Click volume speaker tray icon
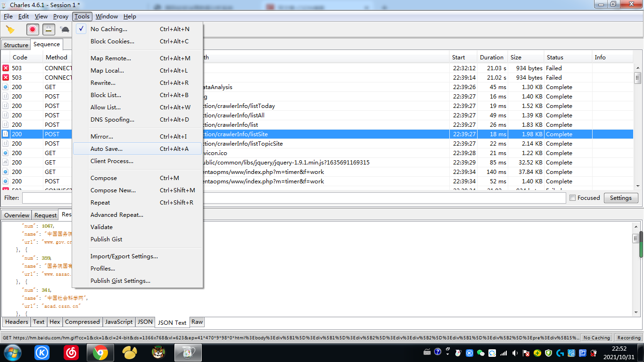This screenshot has height=362, width=644. [515, 353]
